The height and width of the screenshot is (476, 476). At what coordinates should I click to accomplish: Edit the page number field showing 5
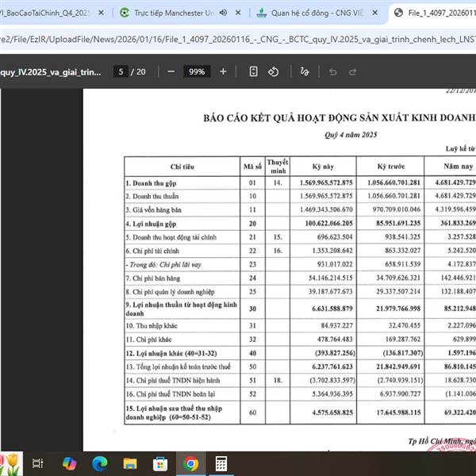click(x=121, y=72)
